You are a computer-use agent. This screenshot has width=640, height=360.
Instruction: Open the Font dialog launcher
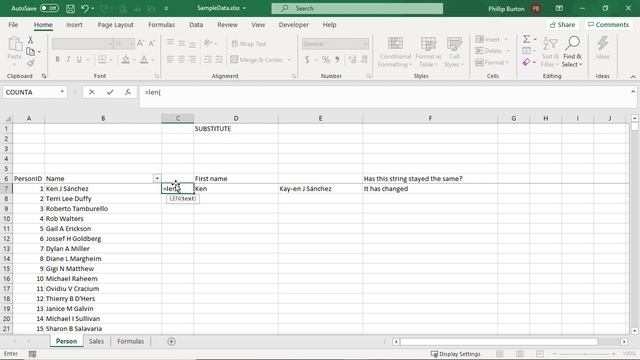tap(157, 76)
